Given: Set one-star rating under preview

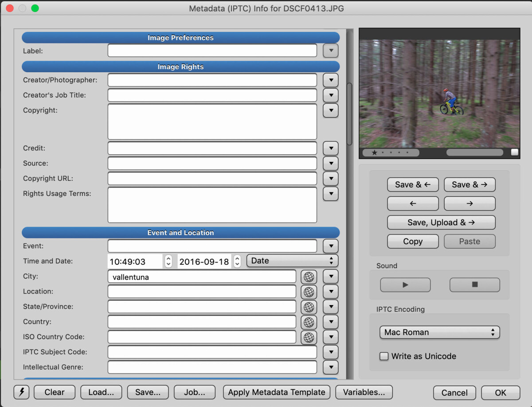Looking at the screenshot, I should pyautogui.click(x=375, y=153).
